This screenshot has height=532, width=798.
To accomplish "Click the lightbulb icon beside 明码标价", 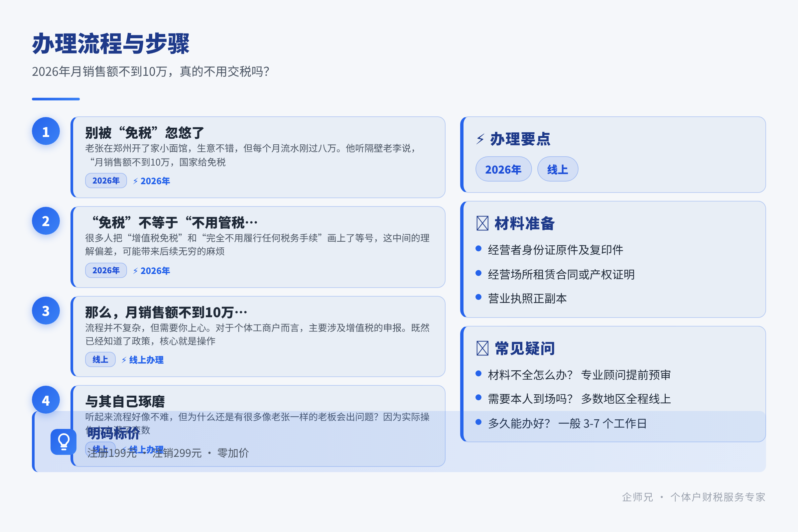I will point(64,442).
